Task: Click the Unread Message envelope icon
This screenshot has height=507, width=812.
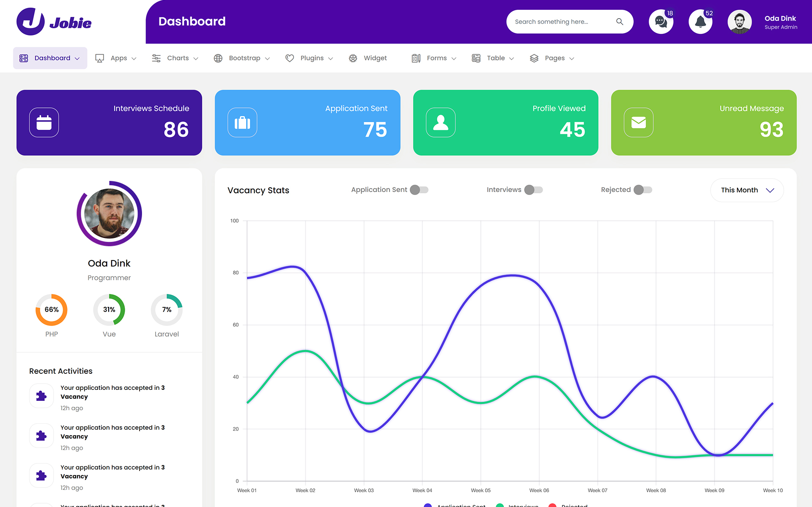Action: coord(639,123)
